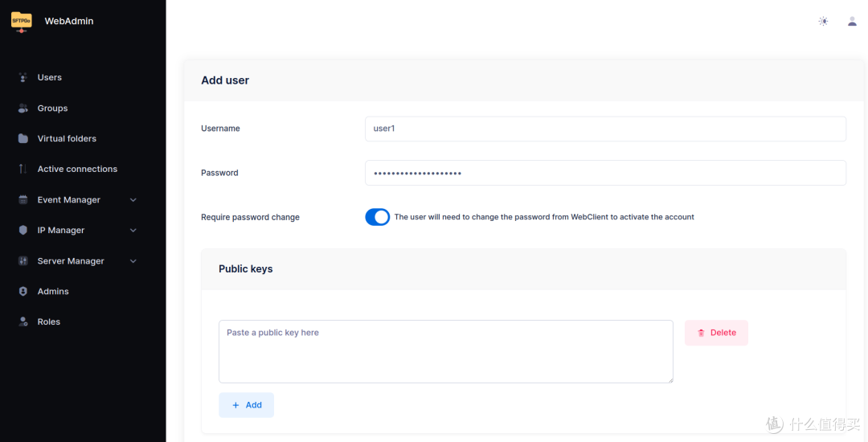868x442 pixels.
Task: Click the Server Manager sliders icon
Action: click(x=23, y=261)
